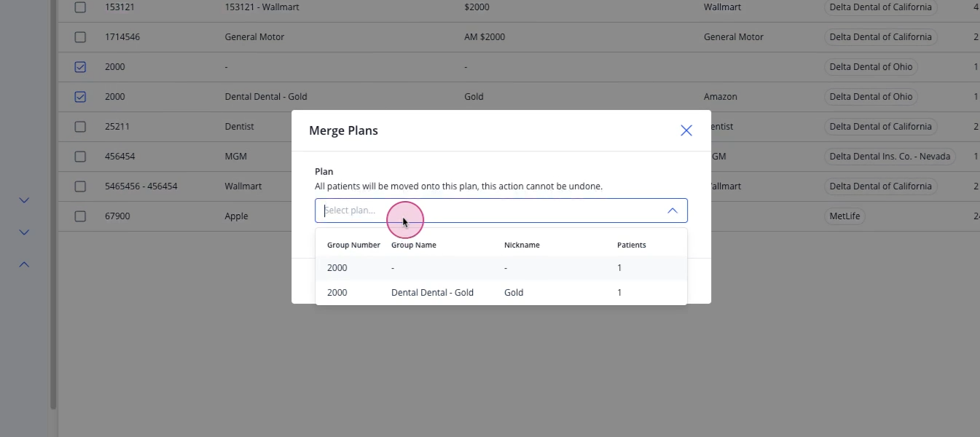The image size is (980, 437).
Task: Click the Gold nickname cell in table
Action: [474, 97]
